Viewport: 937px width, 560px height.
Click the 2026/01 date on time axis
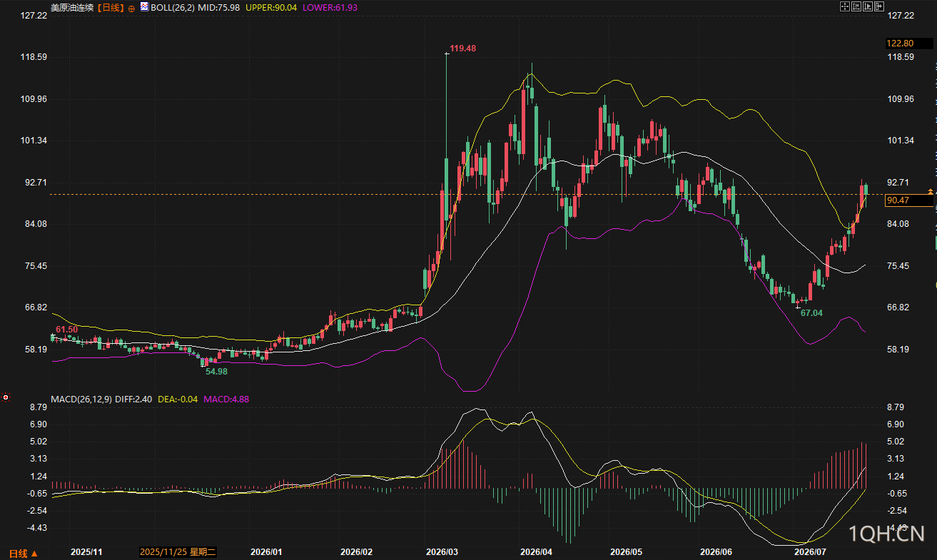267,552
